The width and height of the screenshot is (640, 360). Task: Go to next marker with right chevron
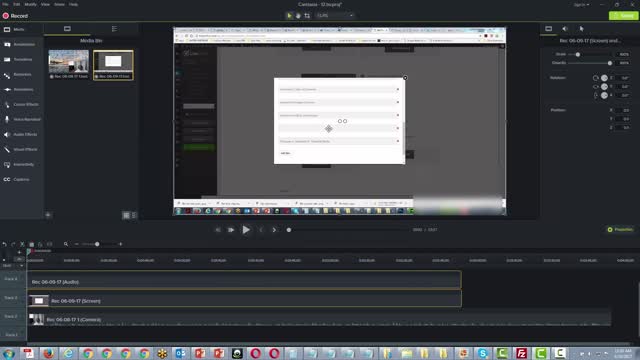coord(274,230)
